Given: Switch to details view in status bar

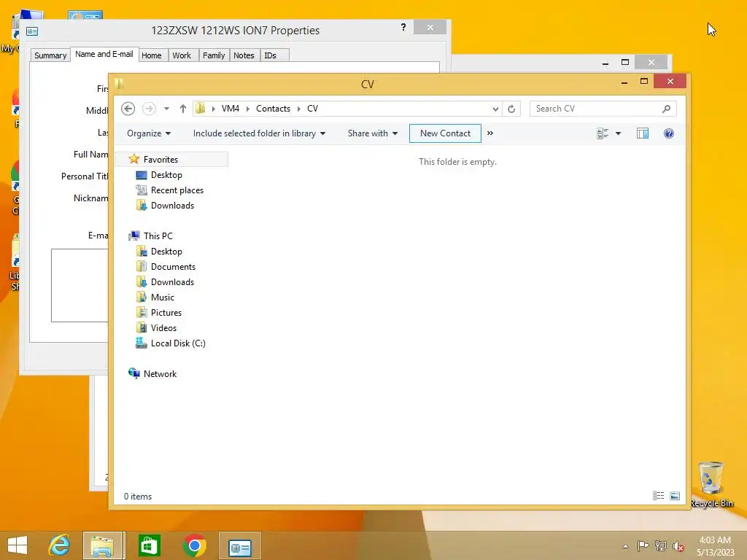Looking at the screenshot, I should click(658, 496).
